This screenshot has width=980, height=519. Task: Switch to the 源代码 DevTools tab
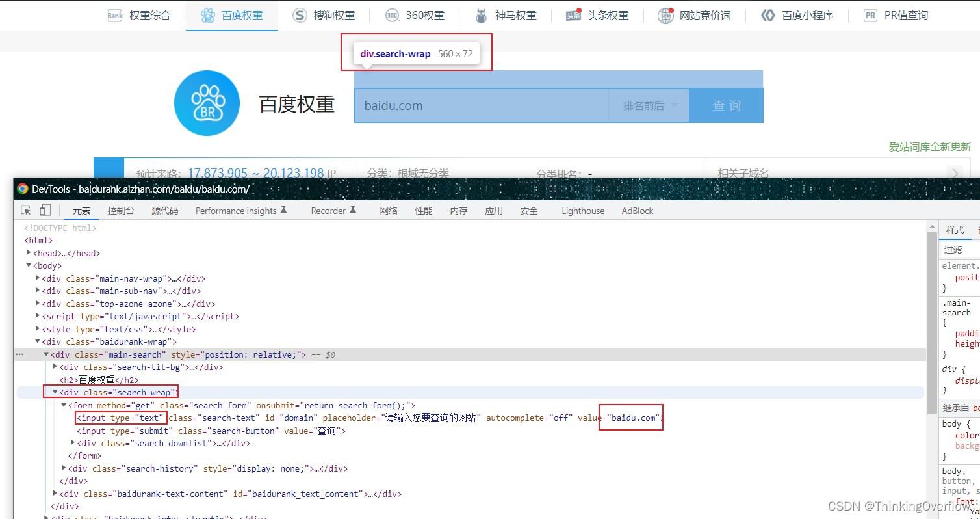pos(165,211)
